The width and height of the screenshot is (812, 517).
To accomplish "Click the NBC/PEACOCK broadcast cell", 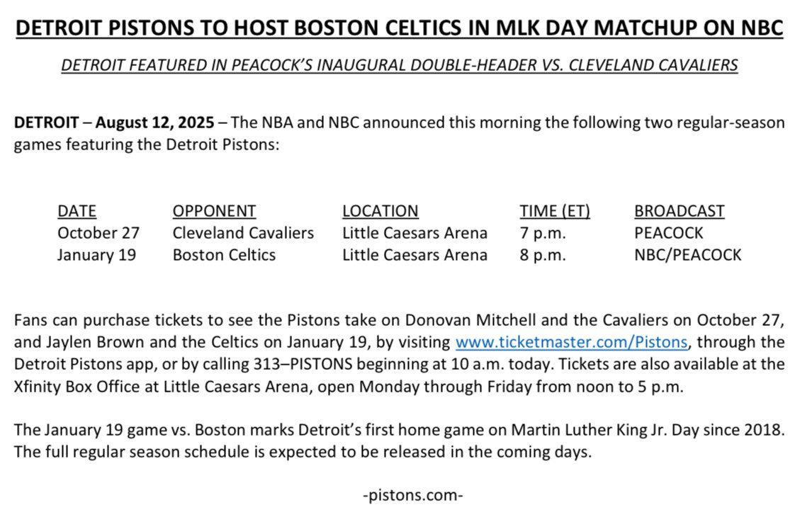I will [x=687, y=255].
